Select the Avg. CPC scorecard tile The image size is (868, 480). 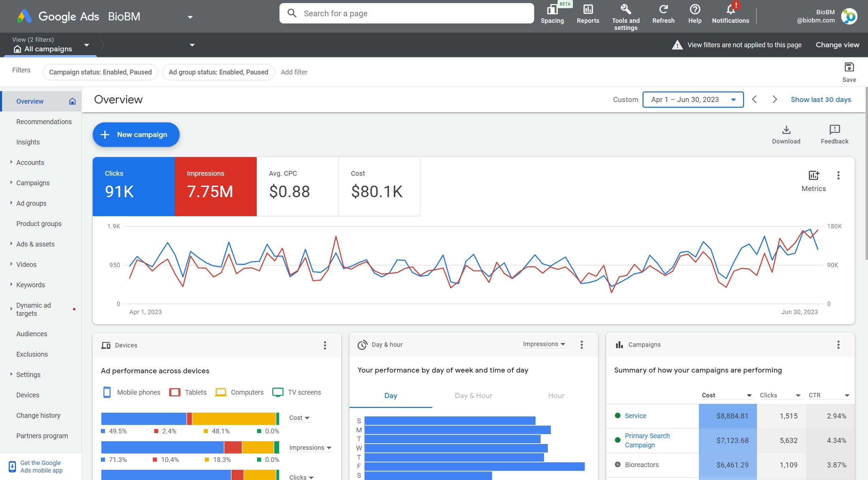[x=297, y=186]
